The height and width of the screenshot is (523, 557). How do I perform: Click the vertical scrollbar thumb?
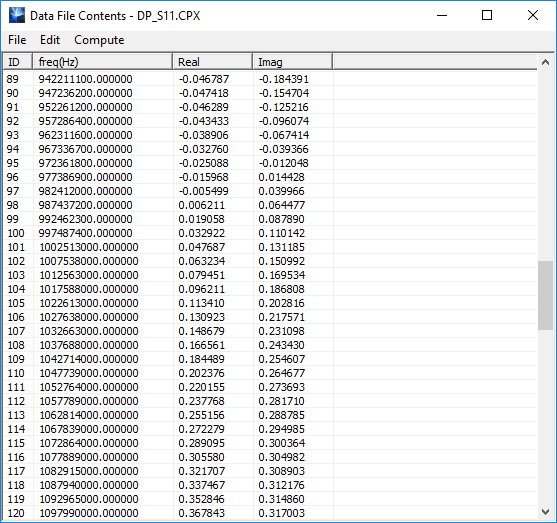point(545,296)
